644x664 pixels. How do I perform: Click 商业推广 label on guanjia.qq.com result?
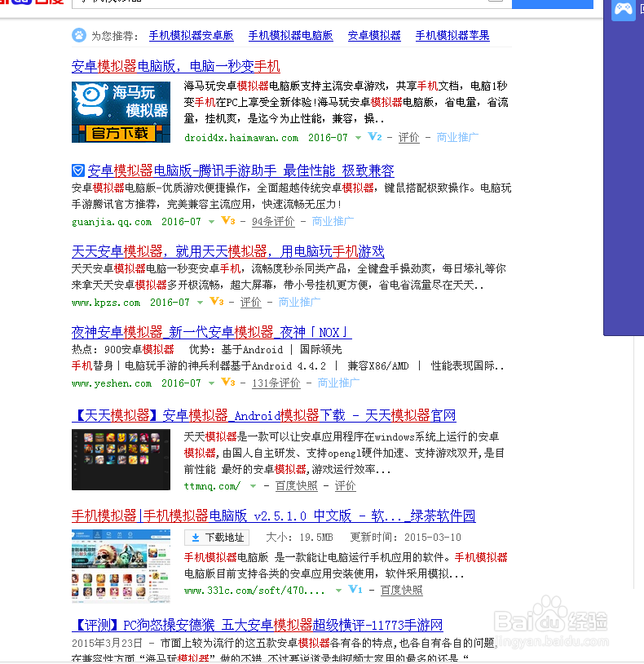[x=333, y=221]
